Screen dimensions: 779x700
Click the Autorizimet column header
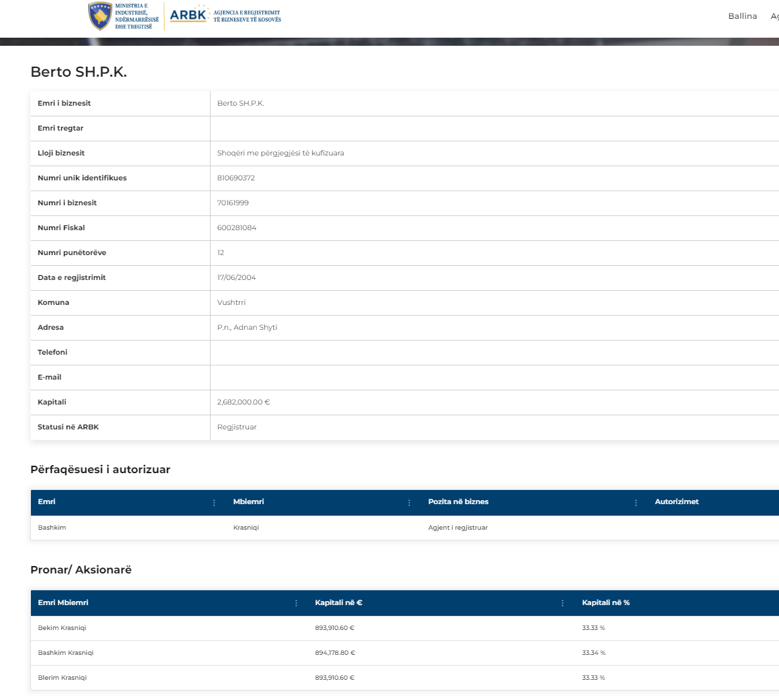tap(677, 502)
